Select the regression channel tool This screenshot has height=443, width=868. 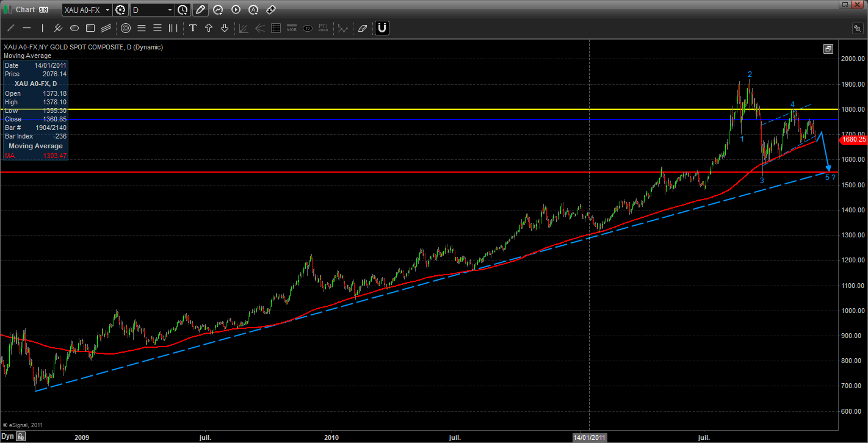tap(106, 28)
